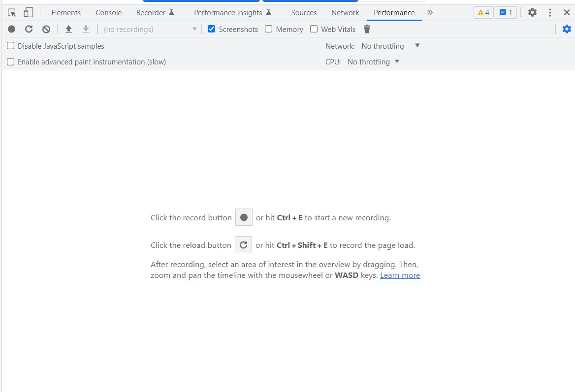This screenshot has height=392, width=575.
Task: Click the collect garbage trash icon
Action: click(x=367, y=30)
